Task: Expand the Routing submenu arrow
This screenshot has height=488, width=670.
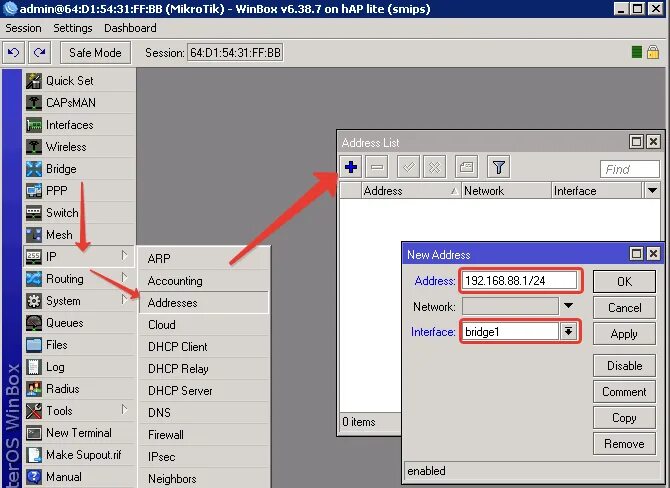Action: pyautogui.click(x=124, y=278)
